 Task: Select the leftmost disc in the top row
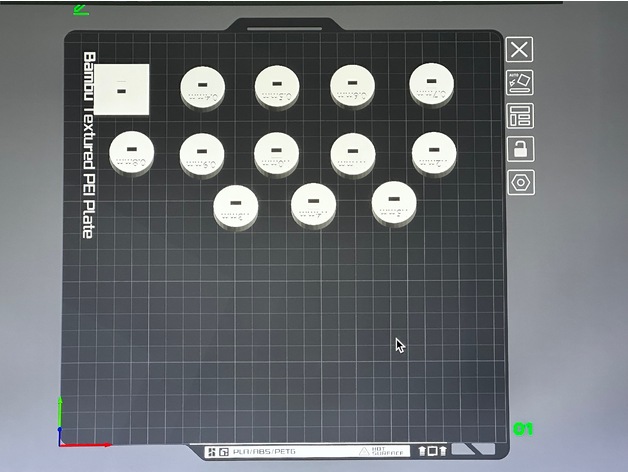[203, 87]
